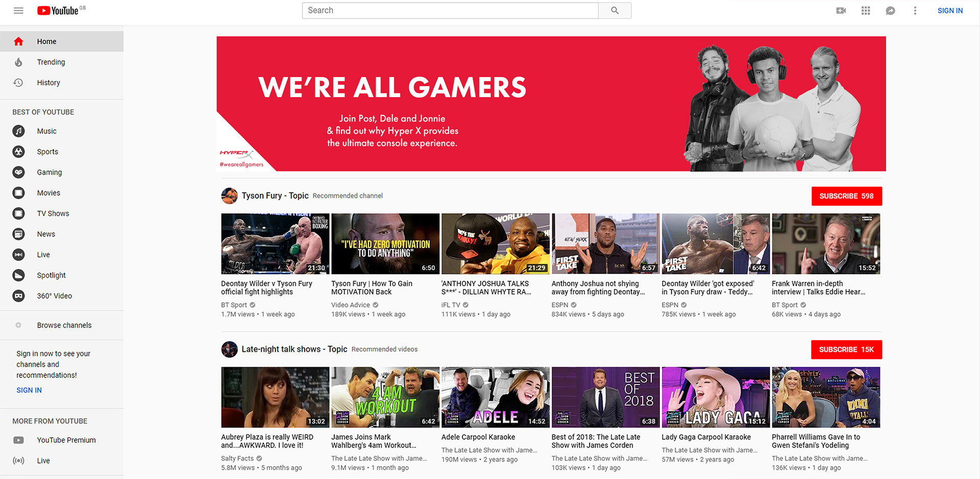980x479 pixels.
Task: Open Anthony Joshua Talks iFL TV thumbnail
Action: [496, 244]
